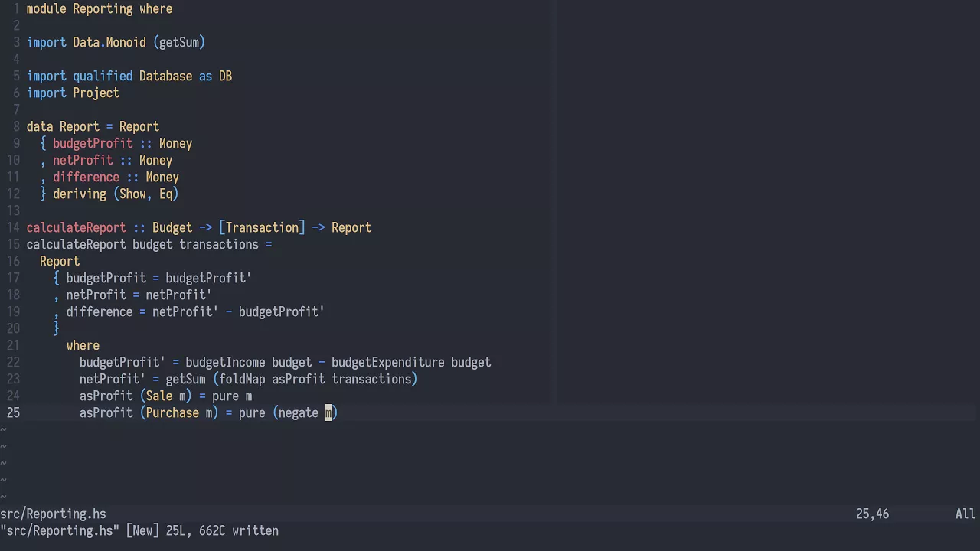980x551 pixels.
Task: Click '(getSum)' in the Data.Monoid import
Action: 179,43
